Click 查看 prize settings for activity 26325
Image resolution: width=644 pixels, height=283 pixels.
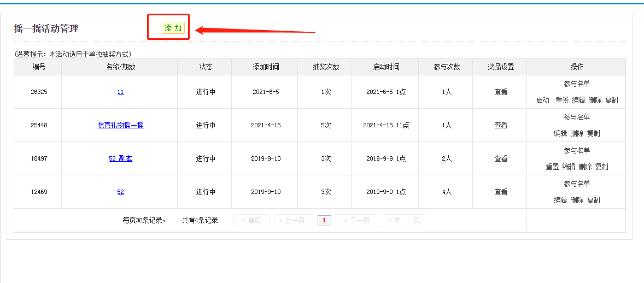(501, 92)
